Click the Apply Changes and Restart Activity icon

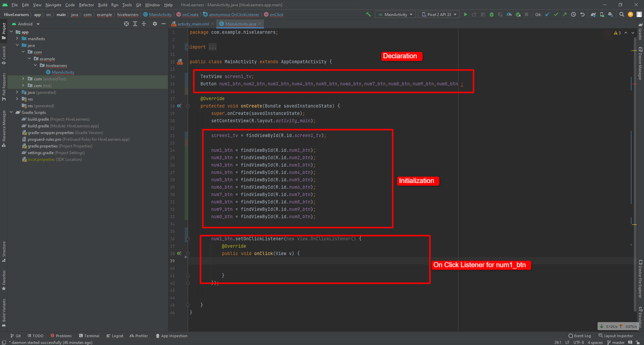474,15
